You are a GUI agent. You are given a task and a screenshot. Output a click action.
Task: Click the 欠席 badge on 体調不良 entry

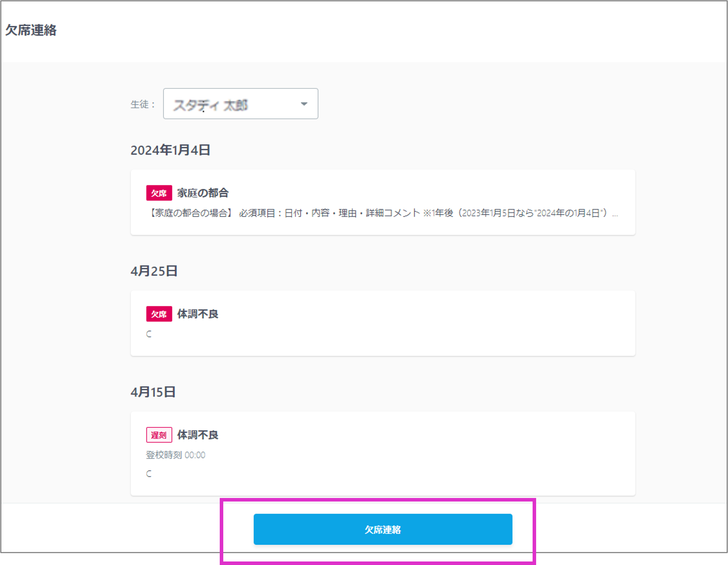(x=159, y=314)
